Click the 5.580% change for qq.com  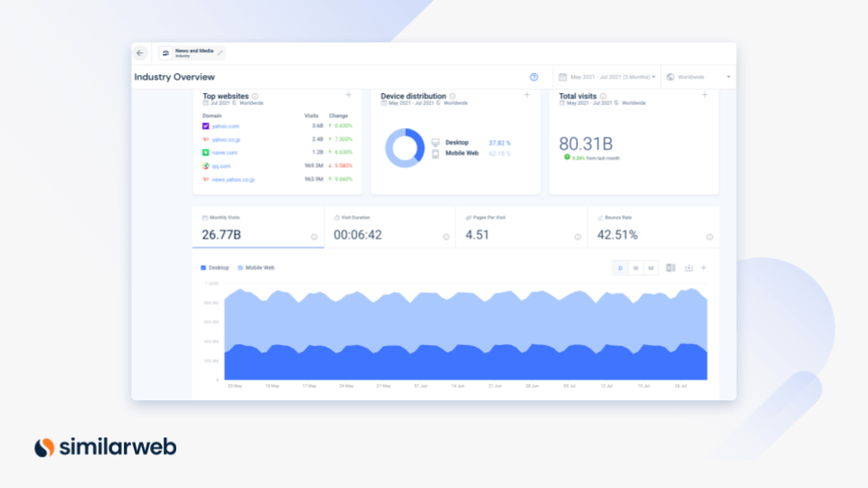pyautogui.click(x=344, y=166)
